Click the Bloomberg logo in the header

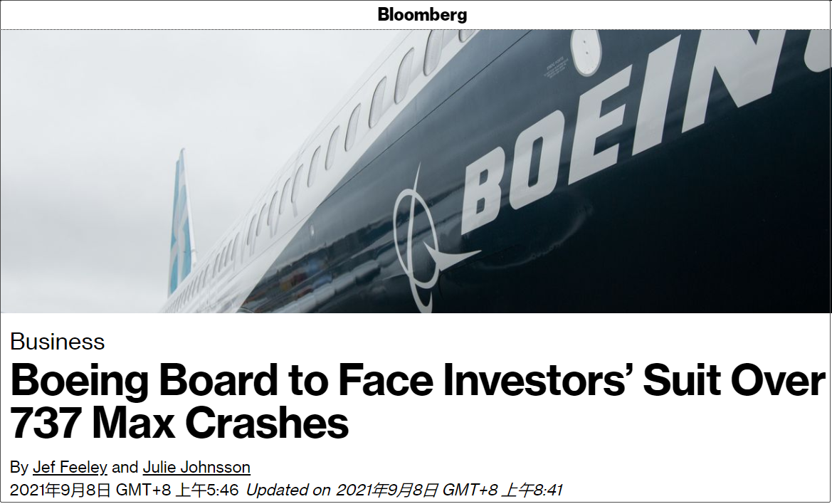[422, 15]
